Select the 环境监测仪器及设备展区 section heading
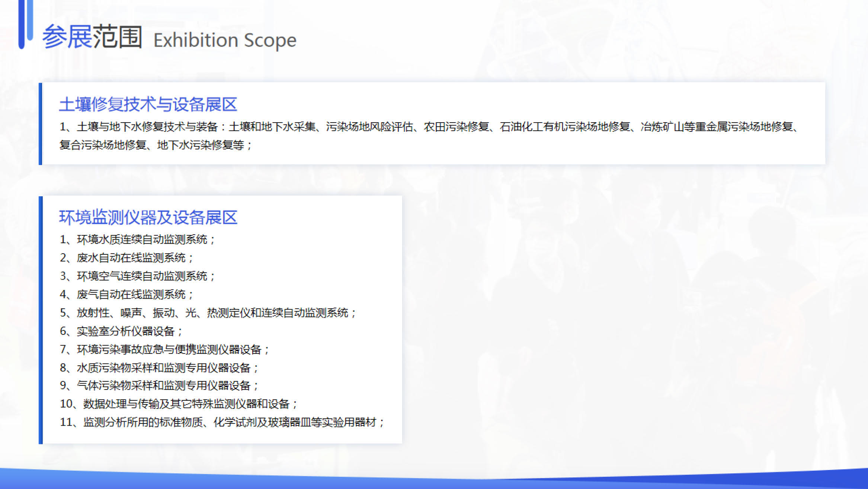The height and width of the screenshot is (489, 868). [x=148, y=217]
